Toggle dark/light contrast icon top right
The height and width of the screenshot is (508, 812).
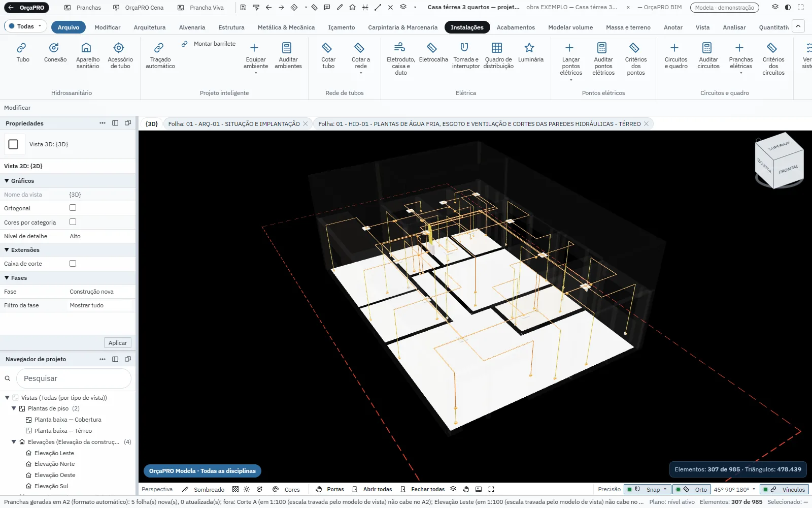[x=788, y=8]
